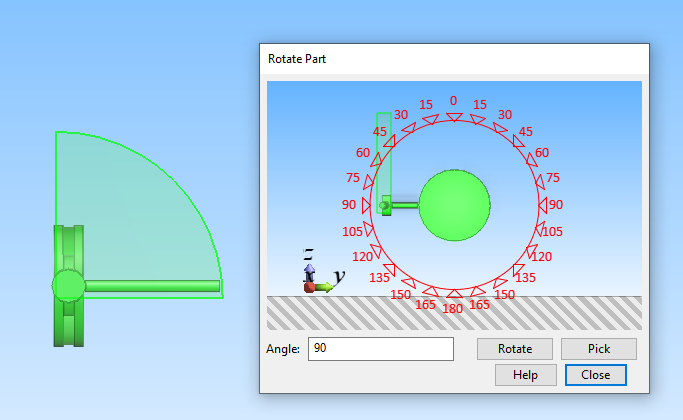Choose 105 degree marker on dial's left half
683x420 pixels.
click(369, 229)
